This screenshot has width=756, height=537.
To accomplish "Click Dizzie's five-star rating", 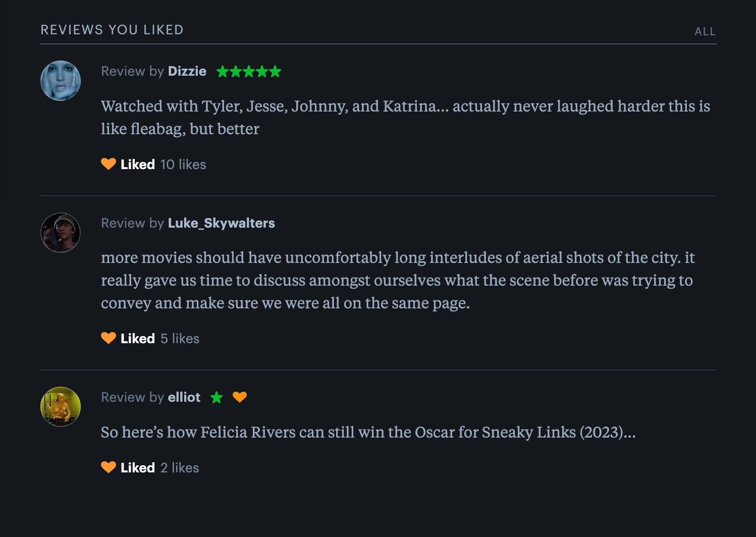I will [x=249, y=72].
